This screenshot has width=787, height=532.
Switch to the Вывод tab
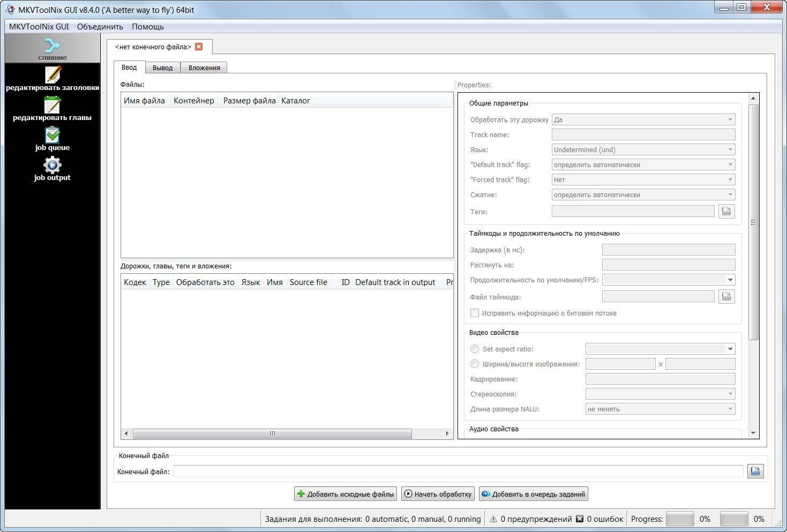[x=162, y=68]
